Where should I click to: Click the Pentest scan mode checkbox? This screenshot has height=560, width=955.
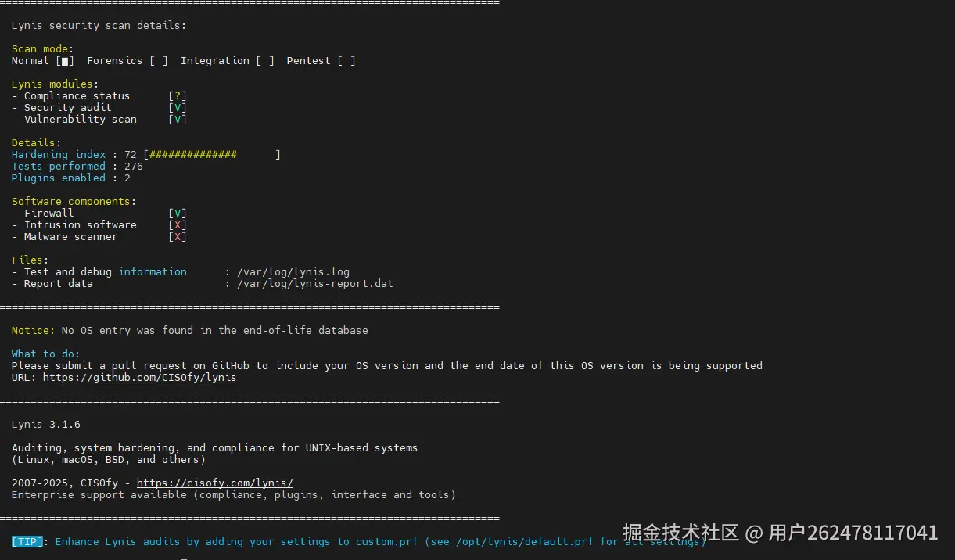click(346, 61)
